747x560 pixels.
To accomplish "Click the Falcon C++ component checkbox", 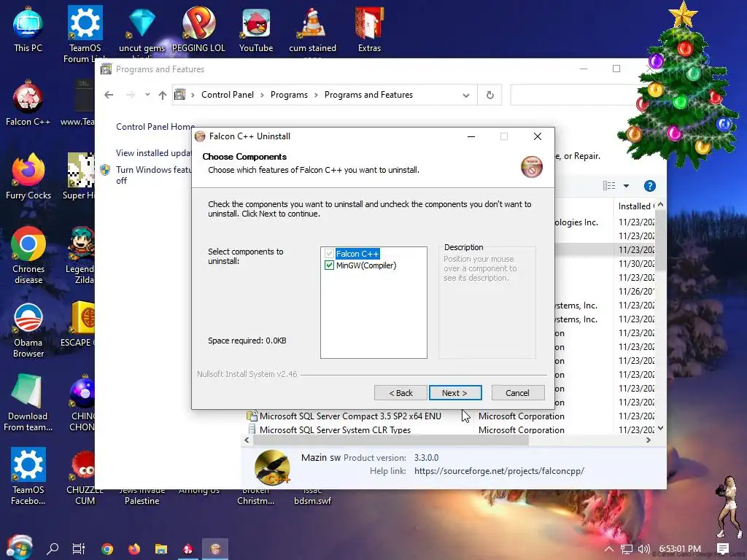I will pos(329,253).
